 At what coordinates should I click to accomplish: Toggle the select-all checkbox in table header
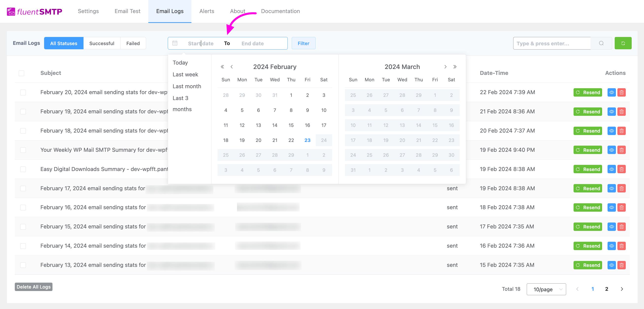click(x=21, y=73)
